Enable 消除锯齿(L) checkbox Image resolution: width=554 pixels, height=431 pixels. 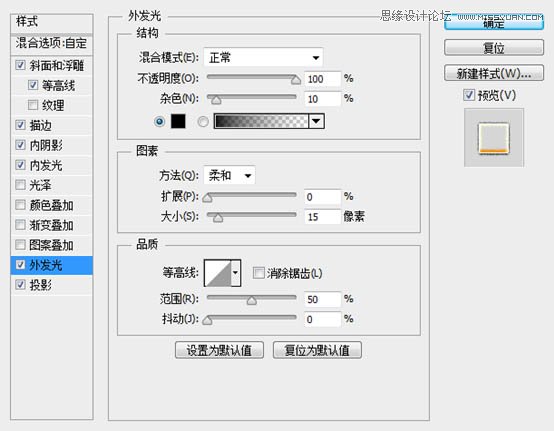(x=259, y=273)
